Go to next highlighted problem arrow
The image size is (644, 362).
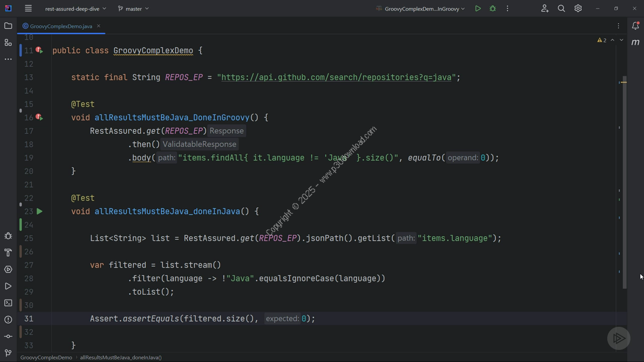pos(621,40)
